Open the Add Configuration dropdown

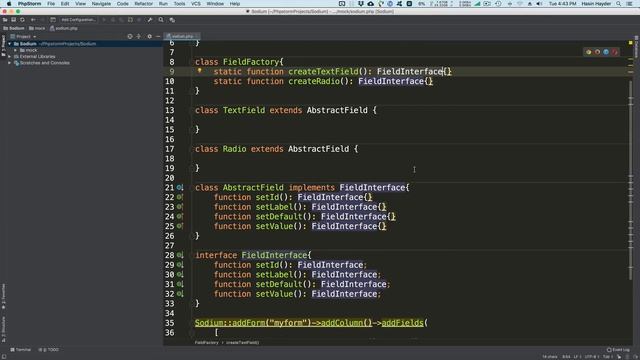78,20
